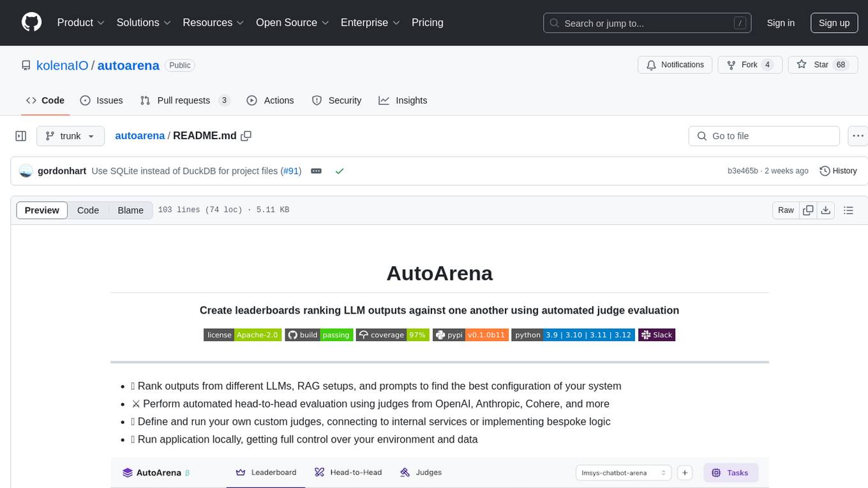
Task: Select the Preview view
Action: (x=42, y=210)
